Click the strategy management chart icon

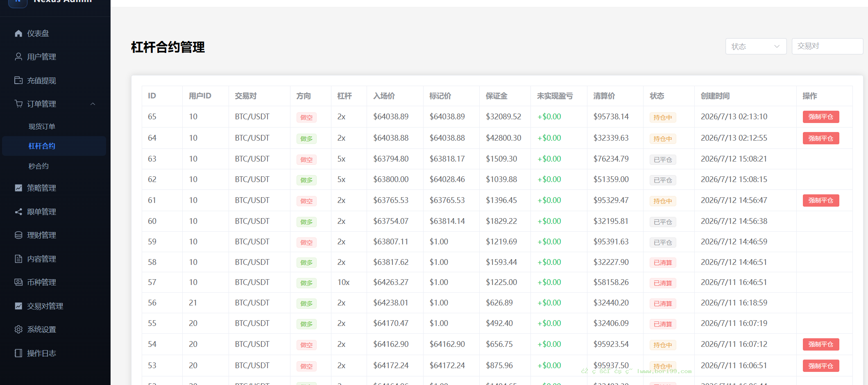pyautogui.click(x=18, y=188)
